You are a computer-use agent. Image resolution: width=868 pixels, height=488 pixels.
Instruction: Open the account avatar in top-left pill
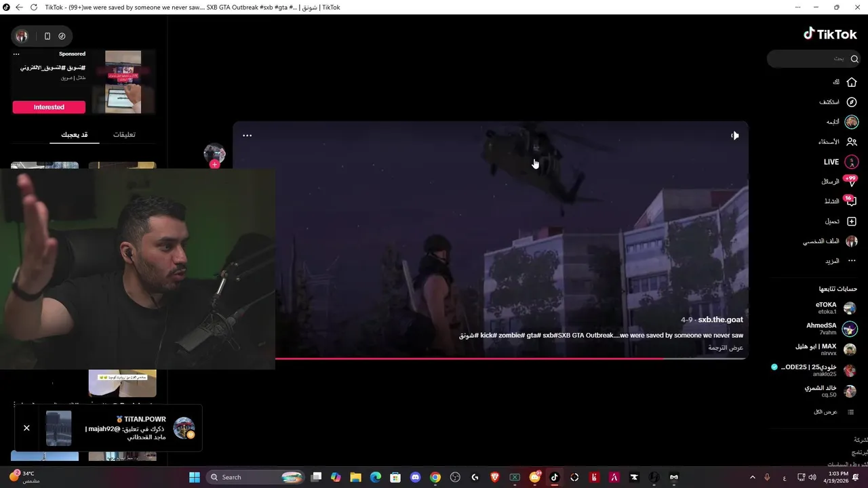[22, 36]
